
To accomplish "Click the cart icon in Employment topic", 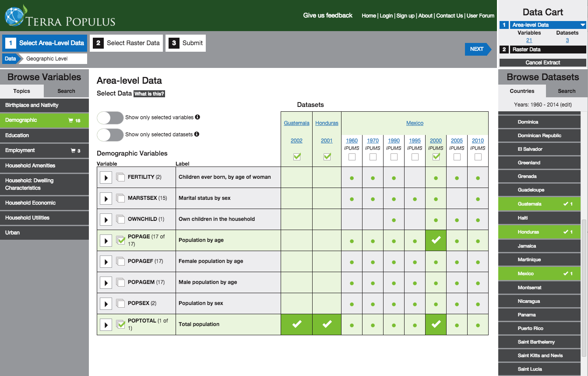I will [73, 151].
